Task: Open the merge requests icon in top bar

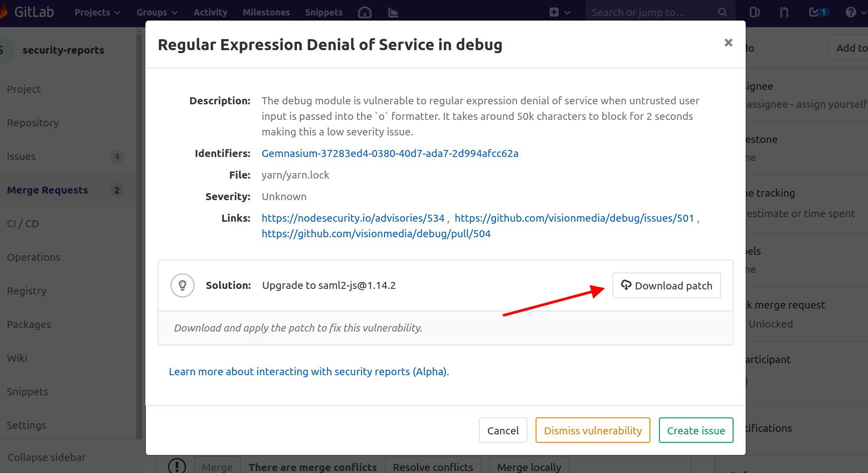Action: [x=784, y=12]
